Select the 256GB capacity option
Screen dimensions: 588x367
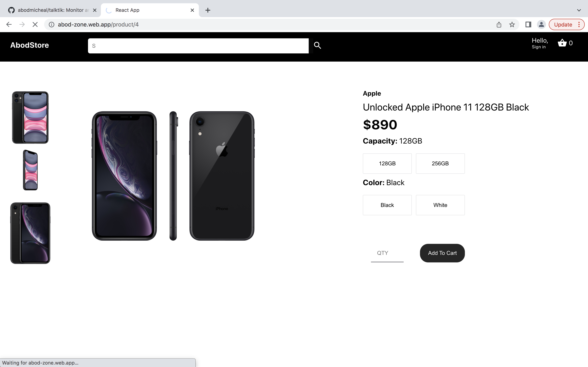(x=440, y=163)
